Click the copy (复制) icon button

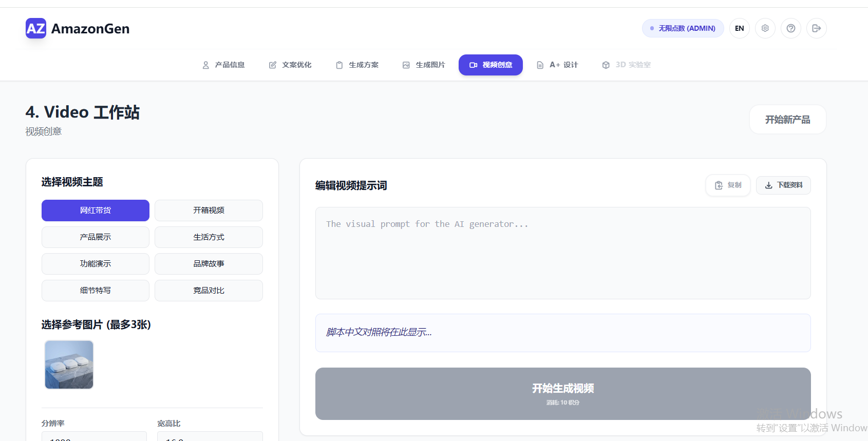[728, 185]
